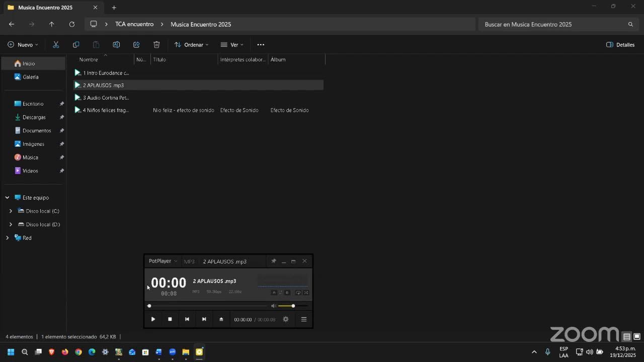Click the search box Buscar en Musica Encuentro

click(558, 24)
